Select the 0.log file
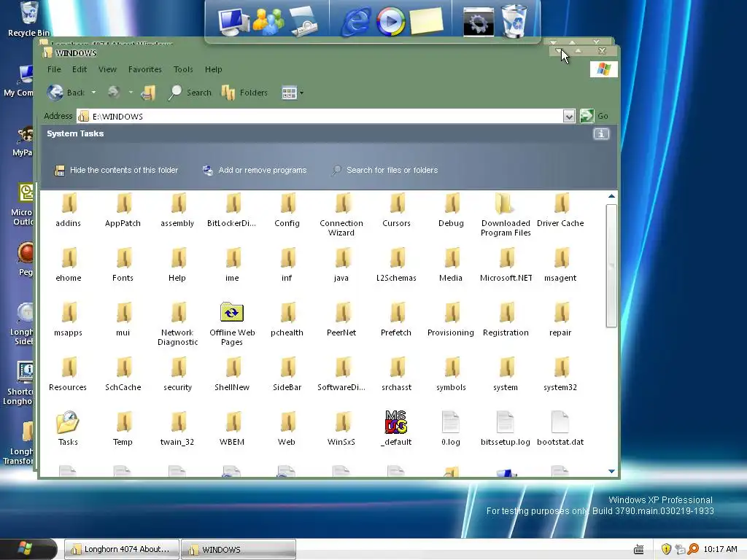 (451, 429)
